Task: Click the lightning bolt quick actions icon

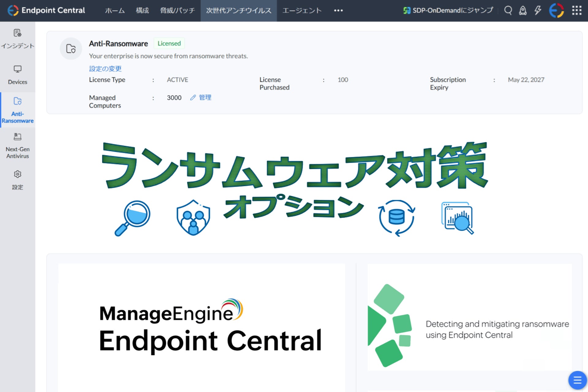Action: (x=538, y=10)
